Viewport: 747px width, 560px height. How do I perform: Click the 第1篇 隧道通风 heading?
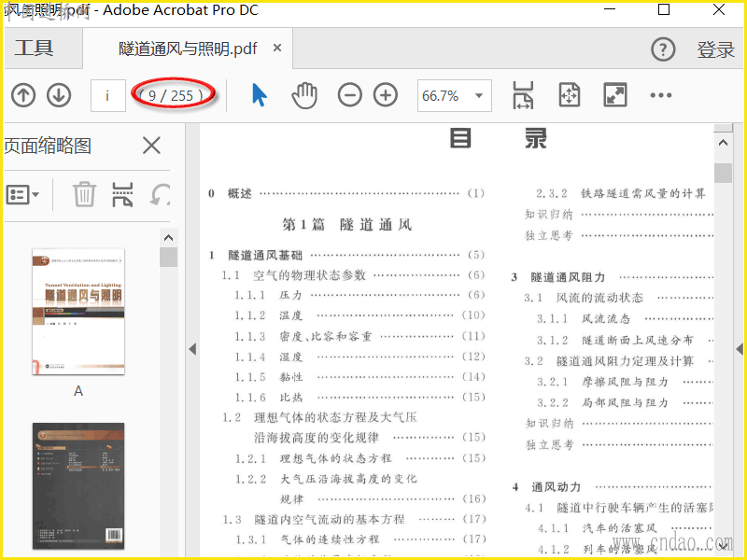pos(346,224)
